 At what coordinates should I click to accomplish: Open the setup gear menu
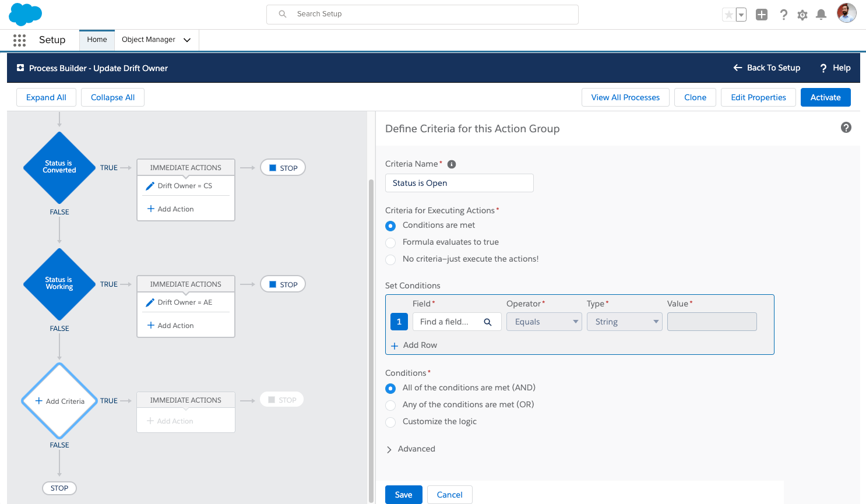point(802,15)
